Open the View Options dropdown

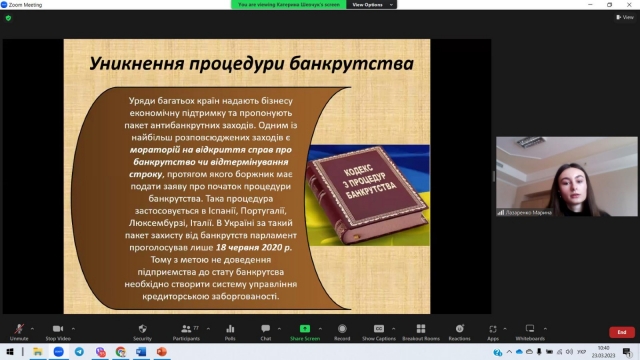371,4
